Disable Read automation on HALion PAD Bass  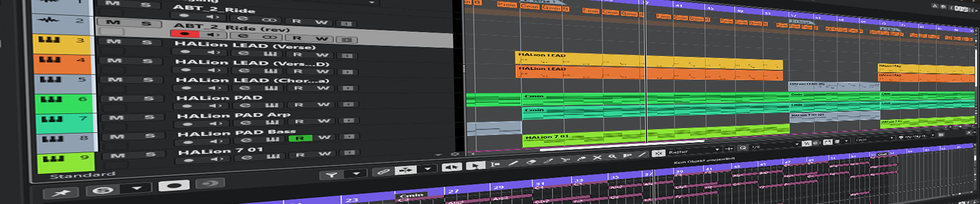[300, 138]
